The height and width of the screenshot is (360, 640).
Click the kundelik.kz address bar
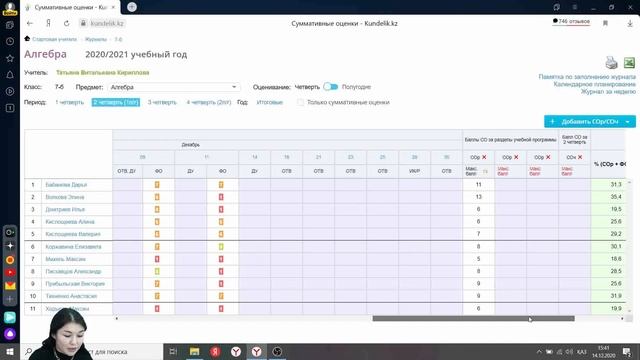tap(107, 23)
